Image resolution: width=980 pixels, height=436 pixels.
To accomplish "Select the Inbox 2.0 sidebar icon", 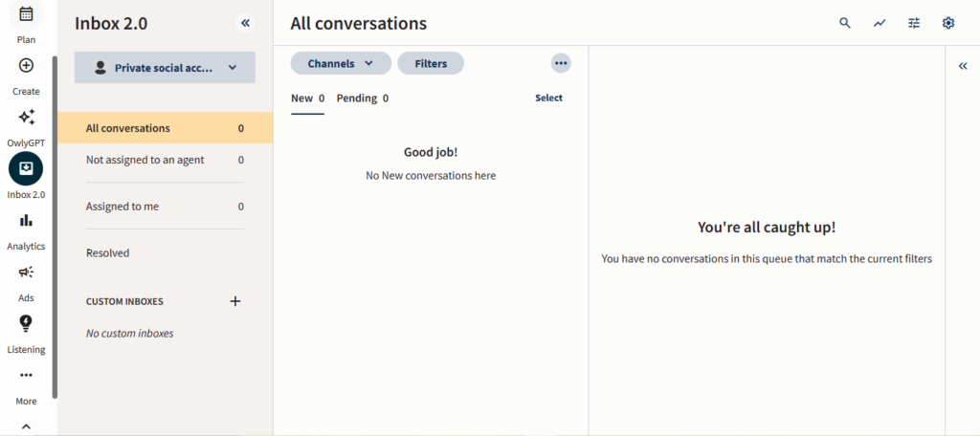I will [x=26, y=168].
